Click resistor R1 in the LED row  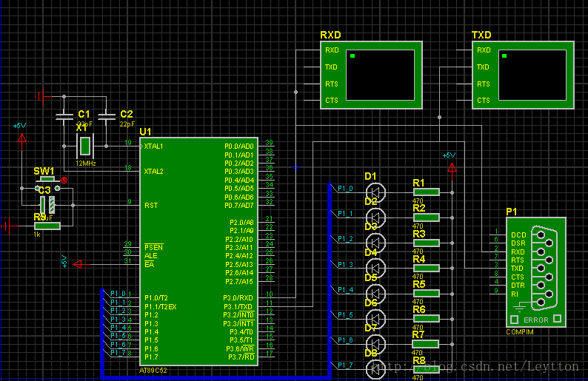tap(426, 192)
